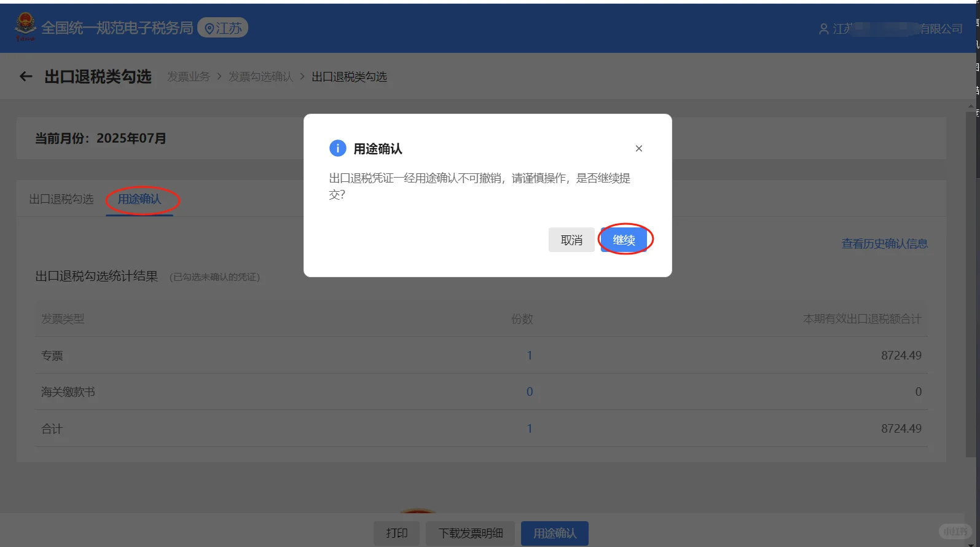Switch to 出口退税勾选 tab
Viewport: 980px width, 547px height.
61,199
